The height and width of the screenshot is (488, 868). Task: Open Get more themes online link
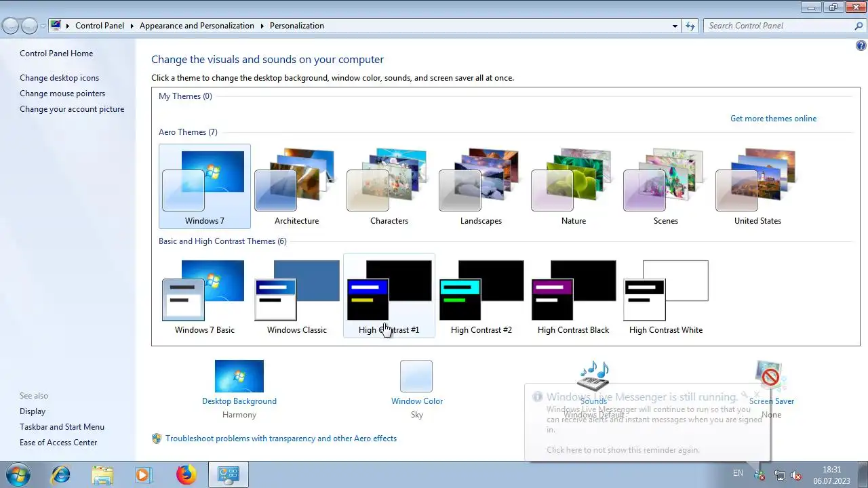(x=773, y=119)
